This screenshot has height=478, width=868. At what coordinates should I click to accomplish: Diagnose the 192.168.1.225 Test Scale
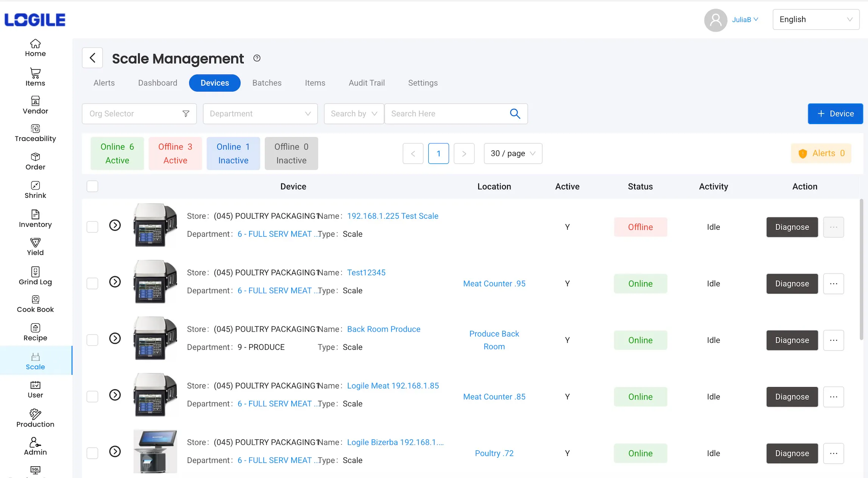click(x=792, y=227)
